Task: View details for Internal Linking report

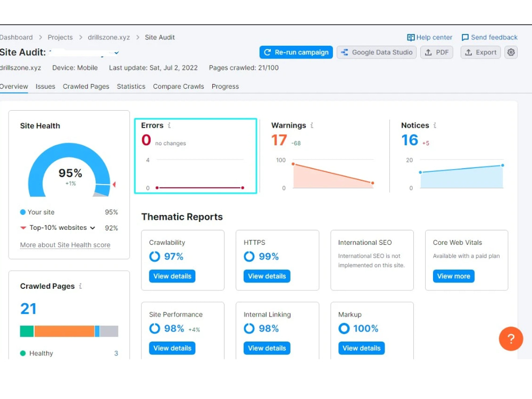Action: 267,348
